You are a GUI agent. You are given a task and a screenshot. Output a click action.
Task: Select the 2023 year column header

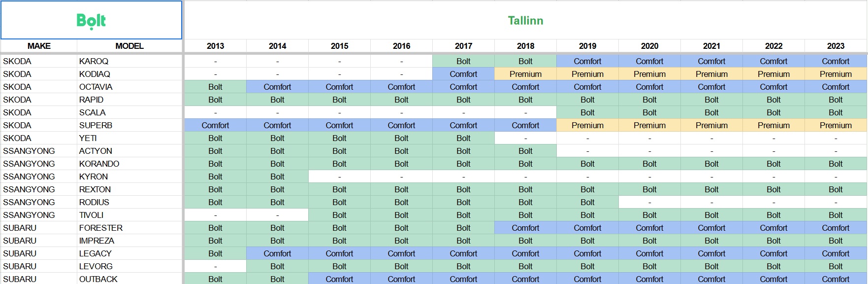click(836, 46)
